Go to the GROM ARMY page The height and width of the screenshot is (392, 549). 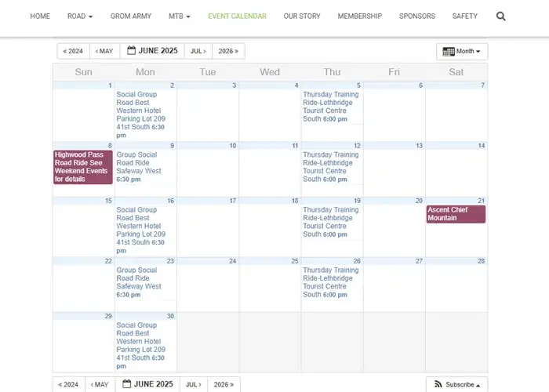(131, 16)
